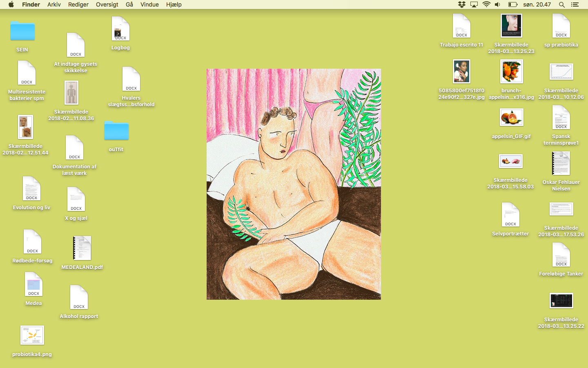The height and width of the screenshot is (368, 588).
Task: Open the AirPlay display menu
Action: (x=474, y=4)
